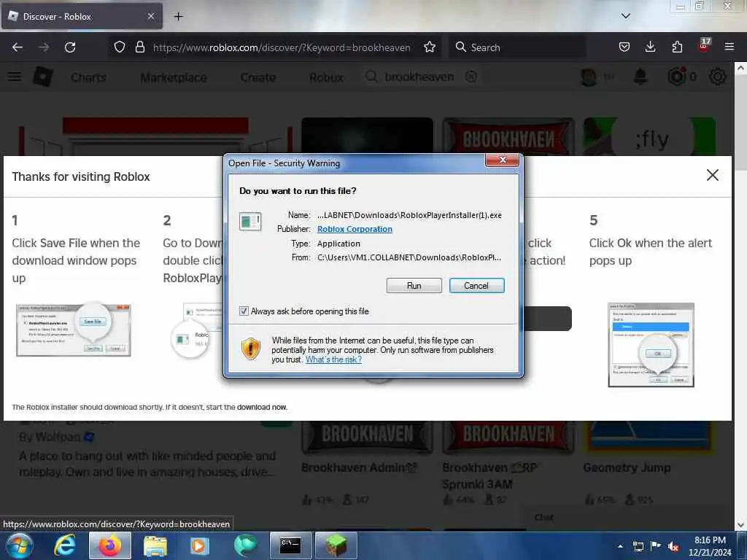Launch Internet Explorer from taskbar
Screen dimensions: 747x560
[64, 545]
